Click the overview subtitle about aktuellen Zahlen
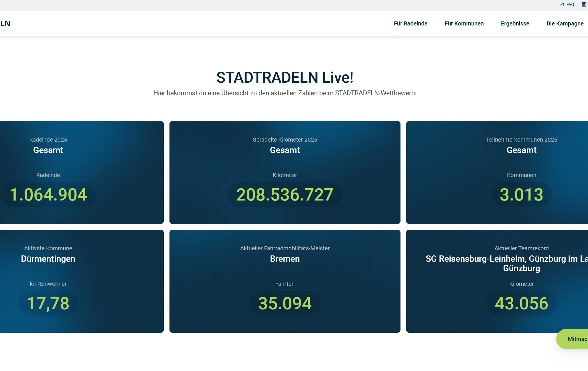 pos(285,93)
